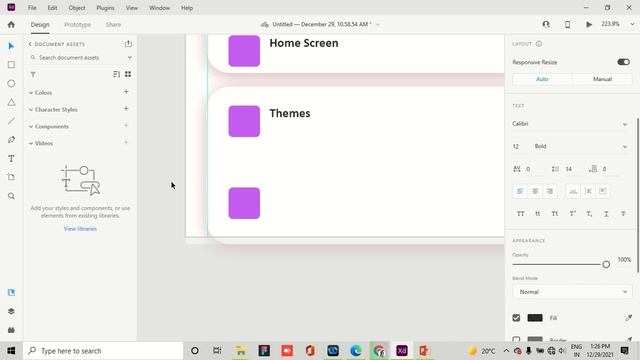
Task: Open the mobile device preview icon
Action: pos(567,24)
